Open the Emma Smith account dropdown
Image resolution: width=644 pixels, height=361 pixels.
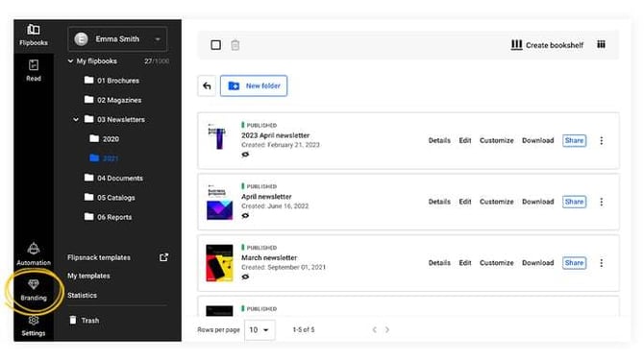(x=117, y=39)
